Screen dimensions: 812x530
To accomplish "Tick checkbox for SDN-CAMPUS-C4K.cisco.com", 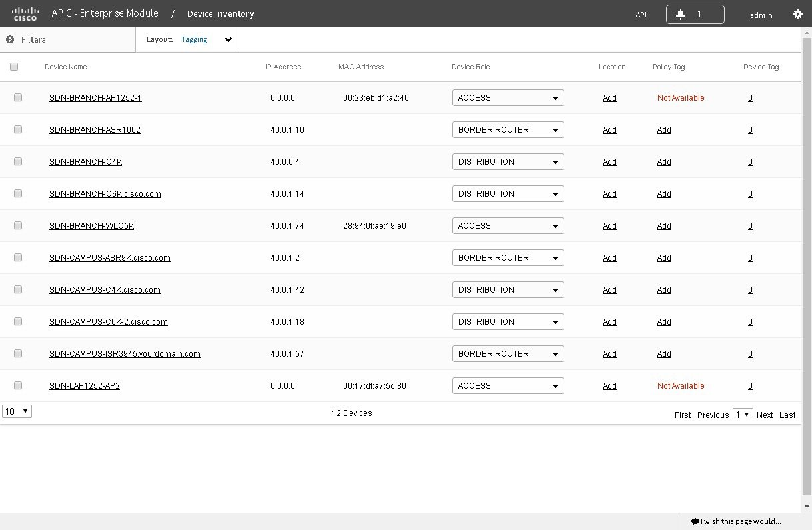I will pyautogui.click(x=18, y=289).
